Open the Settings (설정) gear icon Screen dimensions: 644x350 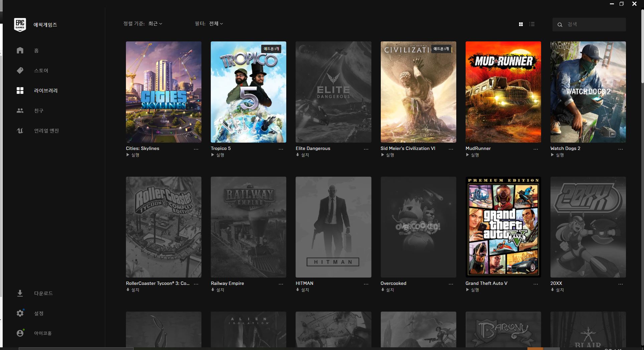click(20, 313)
